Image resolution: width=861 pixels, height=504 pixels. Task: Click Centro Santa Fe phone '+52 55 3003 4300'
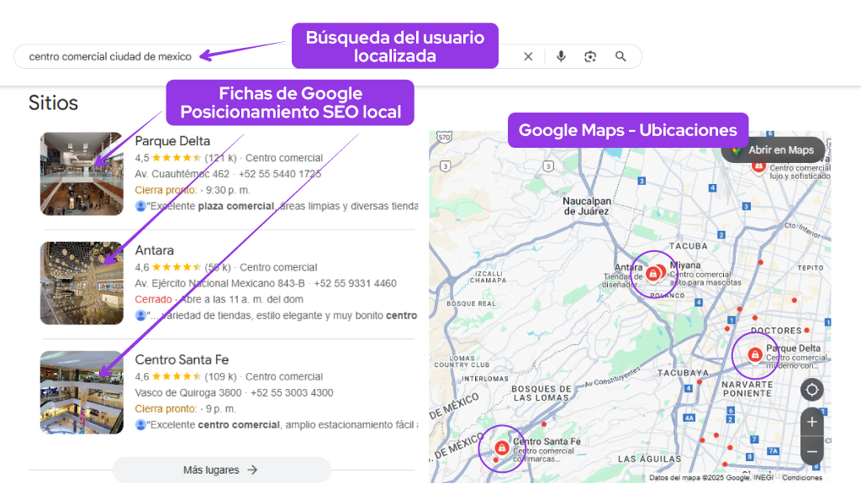click(x=292, y=392)
